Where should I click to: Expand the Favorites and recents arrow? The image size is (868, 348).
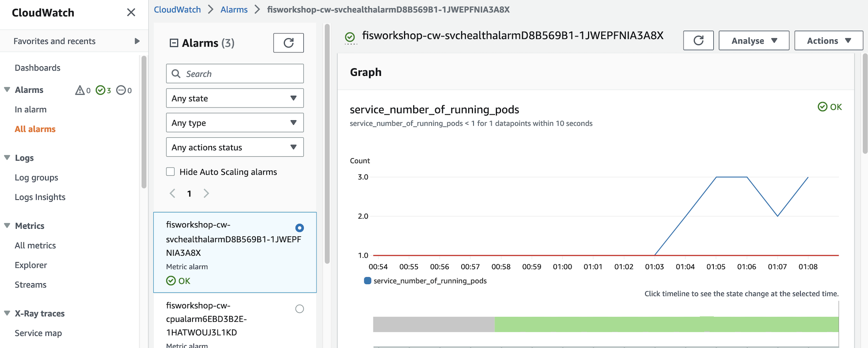click(x=137, y=41)
